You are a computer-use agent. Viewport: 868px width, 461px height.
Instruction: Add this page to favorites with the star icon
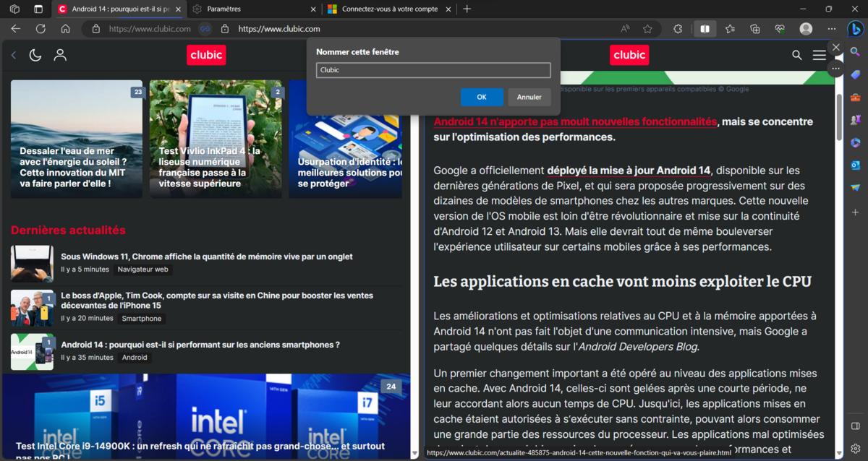click(647, 29)
